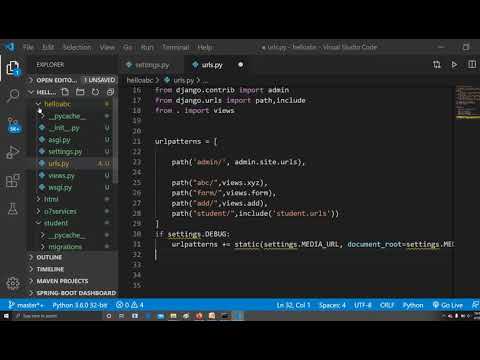The height and width of the screenshot is (360, 480).
Task: Expand the Spring-Boot Dashboard section
Action: click(x=72, y=293)
